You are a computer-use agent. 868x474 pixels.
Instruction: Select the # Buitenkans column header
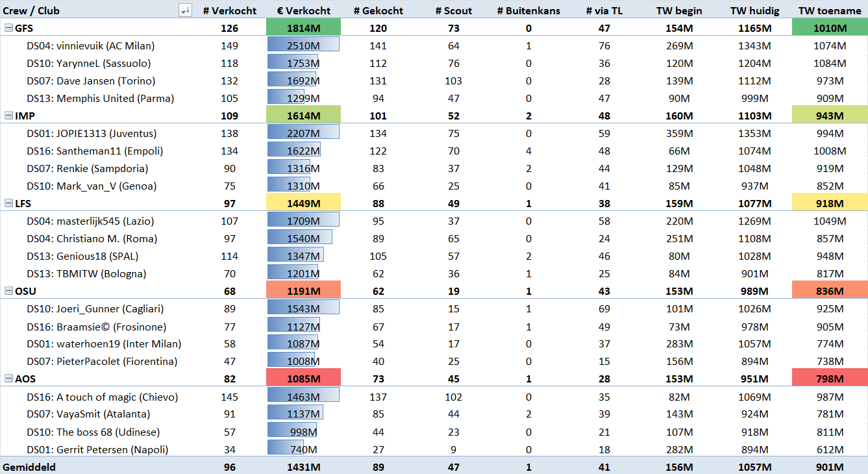coord(528,10)
